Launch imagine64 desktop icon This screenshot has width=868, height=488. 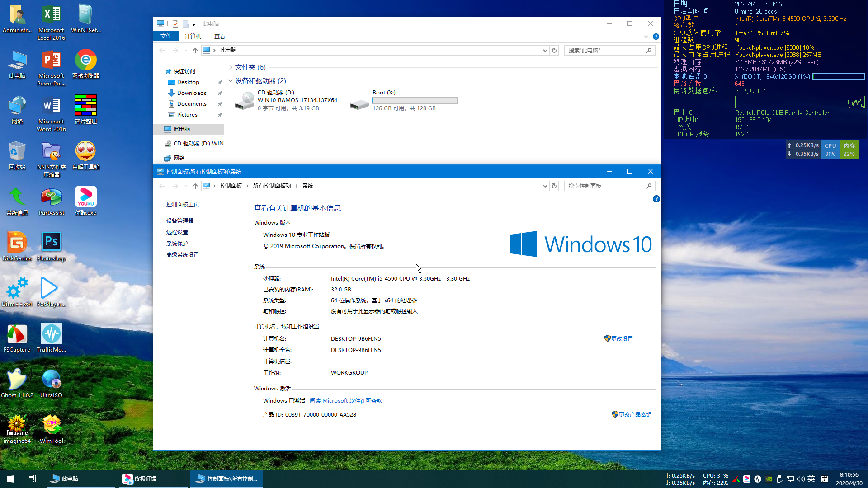click(17, 429)
